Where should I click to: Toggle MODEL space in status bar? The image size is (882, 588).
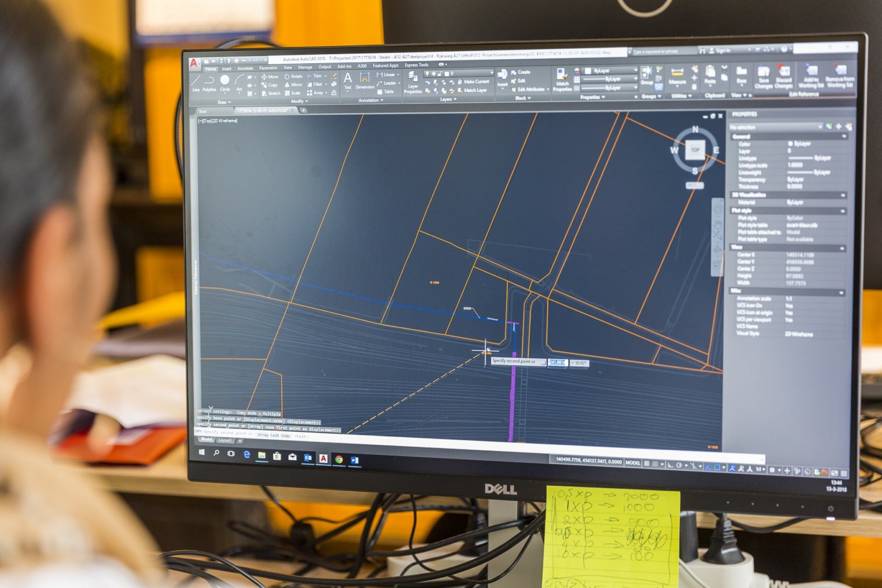(632, 463)
